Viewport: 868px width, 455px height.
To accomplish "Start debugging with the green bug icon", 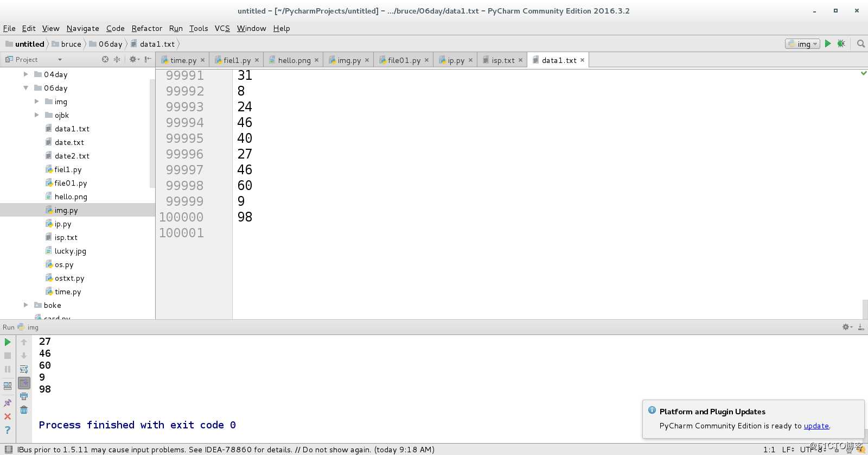I will click(841, 43).
